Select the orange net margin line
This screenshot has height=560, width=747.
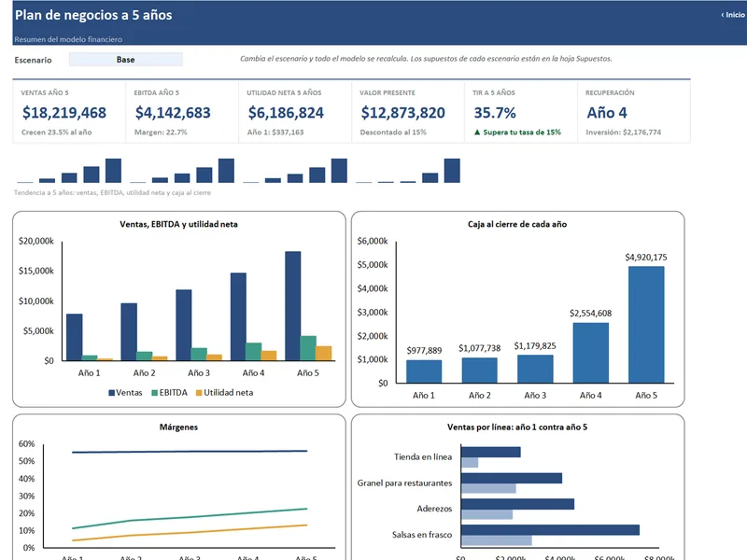(190, 533)
